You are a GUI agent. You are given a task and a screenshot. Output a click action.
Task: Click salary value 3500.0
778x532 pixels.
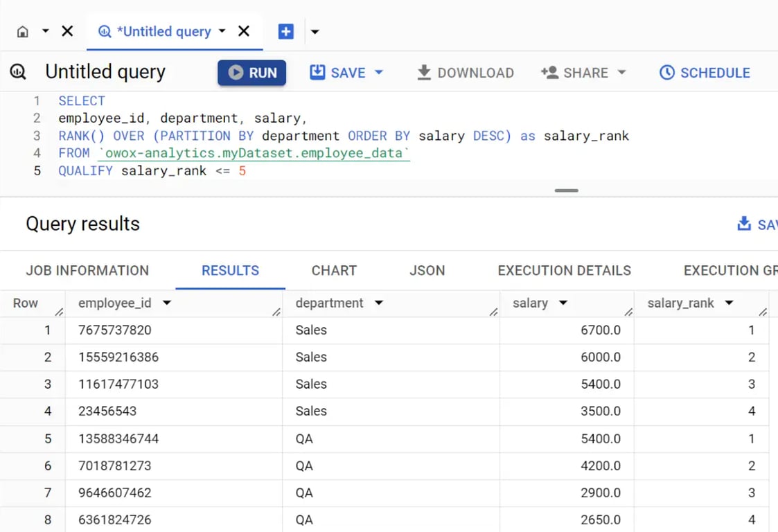601,411
